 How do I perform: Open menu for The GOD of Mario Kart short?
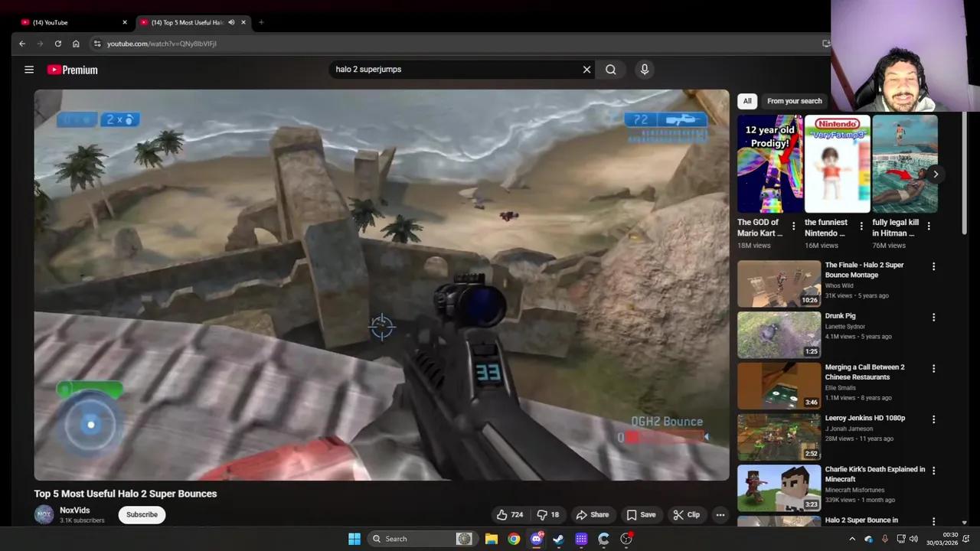pyautogui.click(x=793, y=227)
